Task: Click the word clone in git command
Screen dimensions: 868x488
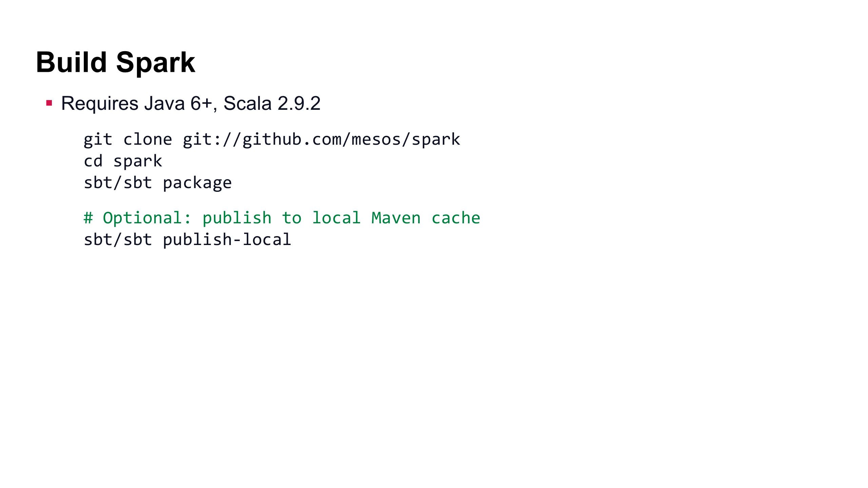Action: point(148,140)
